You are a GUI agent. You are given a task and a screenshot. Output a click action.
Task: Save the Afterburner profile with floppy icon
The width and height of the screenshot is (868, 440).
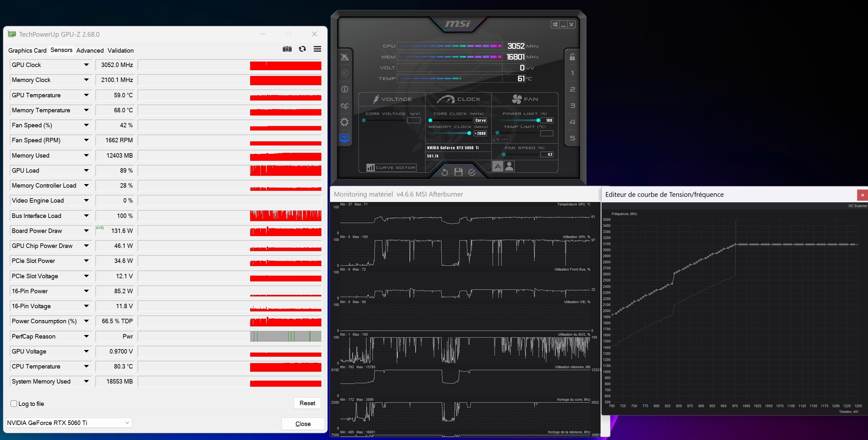(x=458, y=172)
